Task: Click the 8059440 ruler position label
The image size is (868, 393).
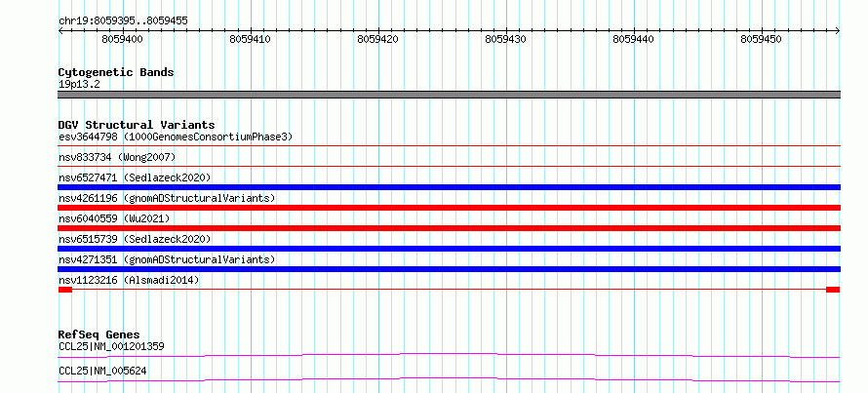Action: pos(634,39)
